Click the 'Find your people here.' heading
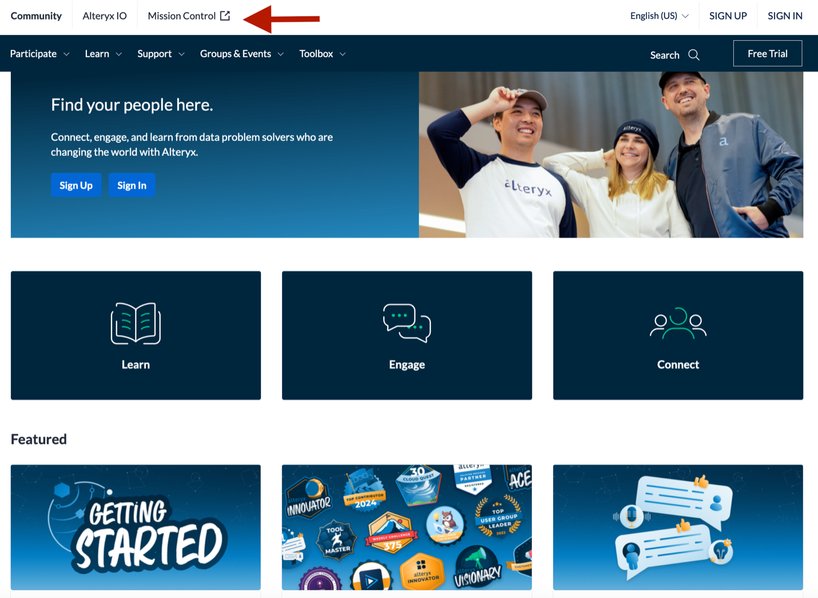Screen dimensions: 818x598 pos(132,105)
